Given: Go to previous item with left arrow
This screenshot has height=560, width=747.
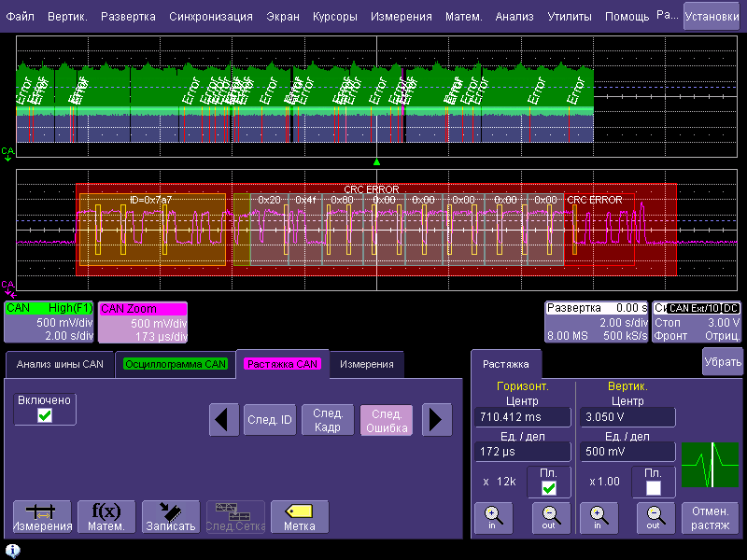Looking at the screenshot, I should point(222,420).
